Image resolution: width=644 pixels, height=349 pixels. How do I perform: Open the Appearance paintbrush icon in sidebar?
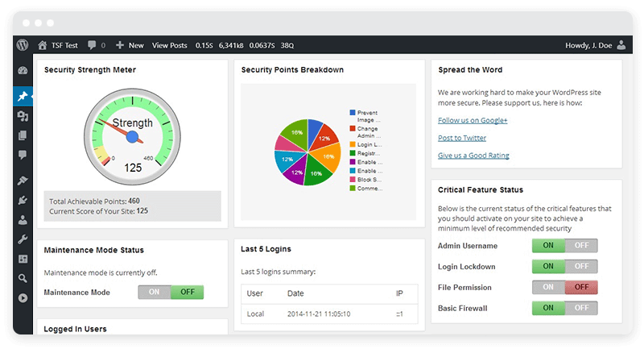pyautogui.click(x=23, y=181)
